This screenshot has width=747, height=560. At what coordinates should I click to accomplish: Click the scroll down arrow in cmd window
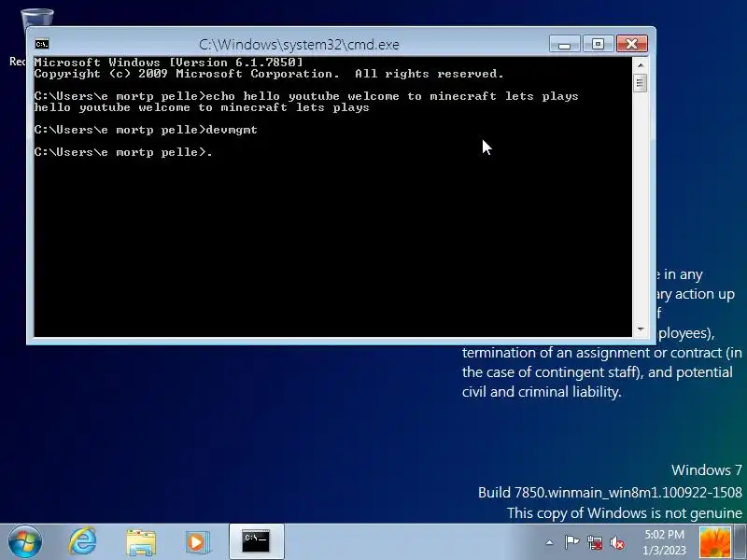pos(641,329)
